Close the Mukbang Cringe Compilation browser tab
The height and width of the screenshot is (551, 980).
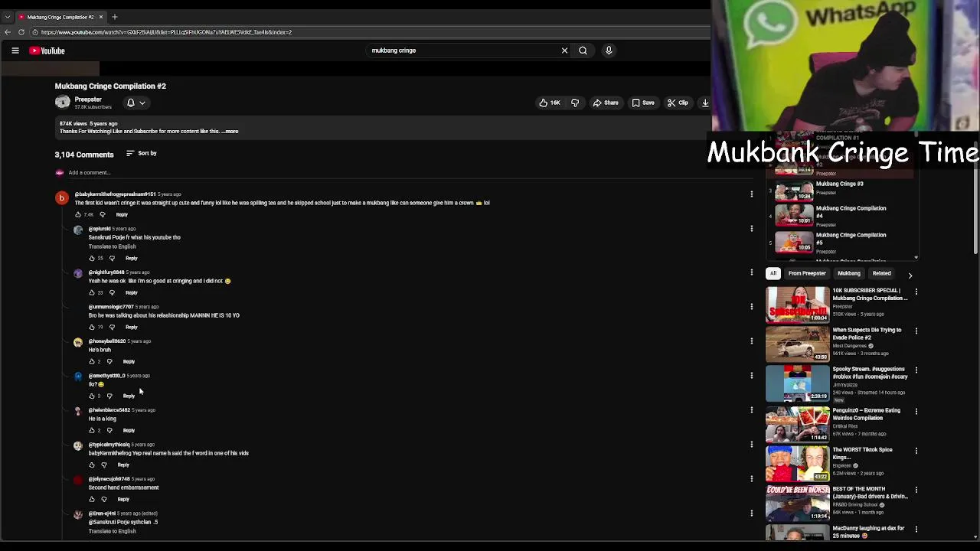click(100, 17)
